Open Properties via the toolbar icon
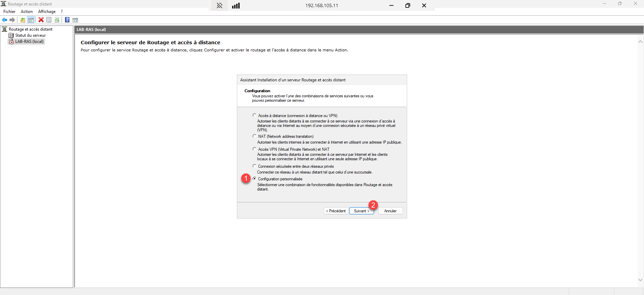The height and width of the screenshot is (295, 644). tap(49, 20)
